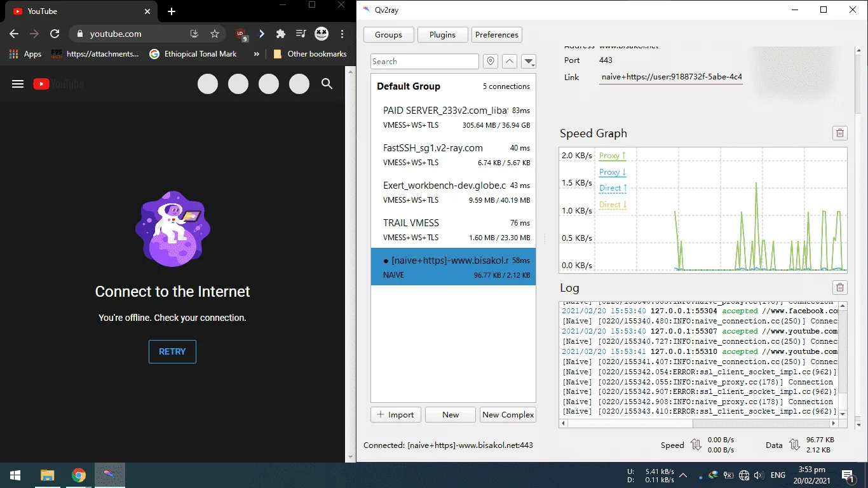This screenshot has height=488, width=868.
Task: Clear the Log with trash icon
Action: click(x=840, y=287)
